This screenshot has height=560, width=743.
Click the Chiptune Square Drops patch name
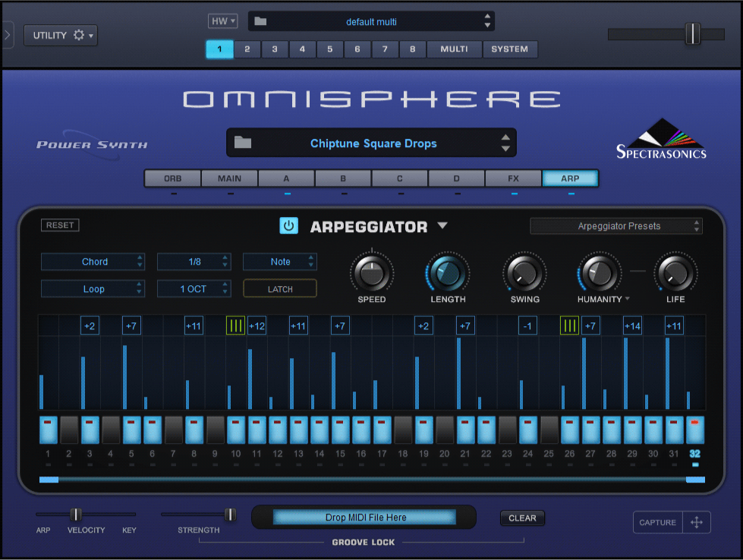point(373,143)
